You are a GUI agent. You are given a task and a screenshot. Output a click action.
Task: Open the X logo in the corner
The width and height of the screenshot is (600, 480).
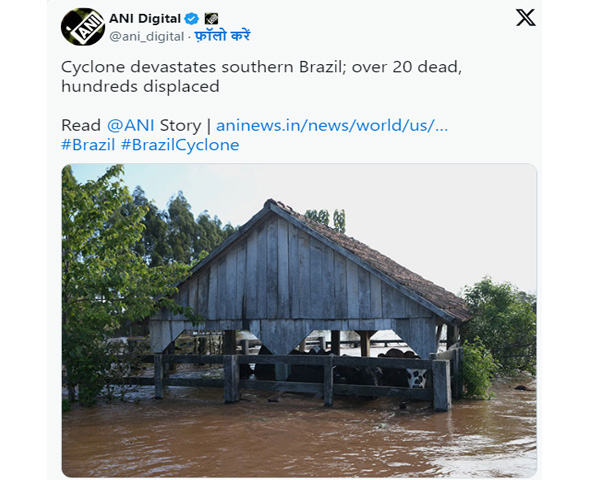pos(525,17)
